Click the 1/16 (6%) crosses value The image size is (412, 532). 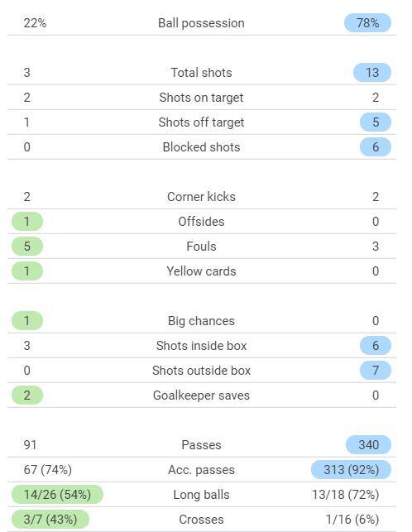(x=352, y=520)
